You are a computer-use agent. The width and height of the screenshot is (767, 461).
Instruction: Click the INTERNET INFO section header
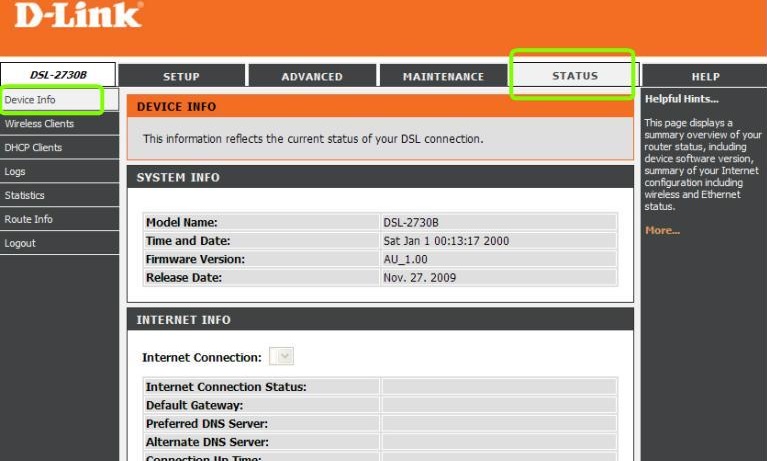pyautogui.click(x=380, y=320)
